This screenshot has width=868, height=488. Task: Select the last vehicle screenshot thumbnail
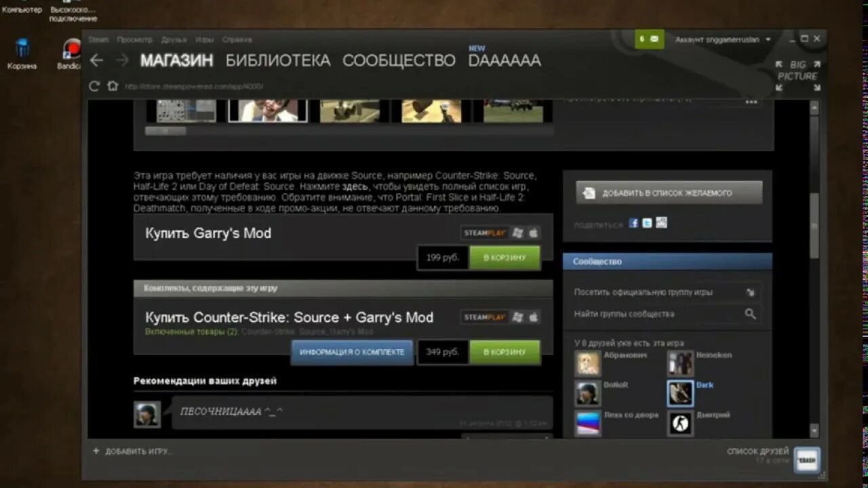click(x=513, y=110)
